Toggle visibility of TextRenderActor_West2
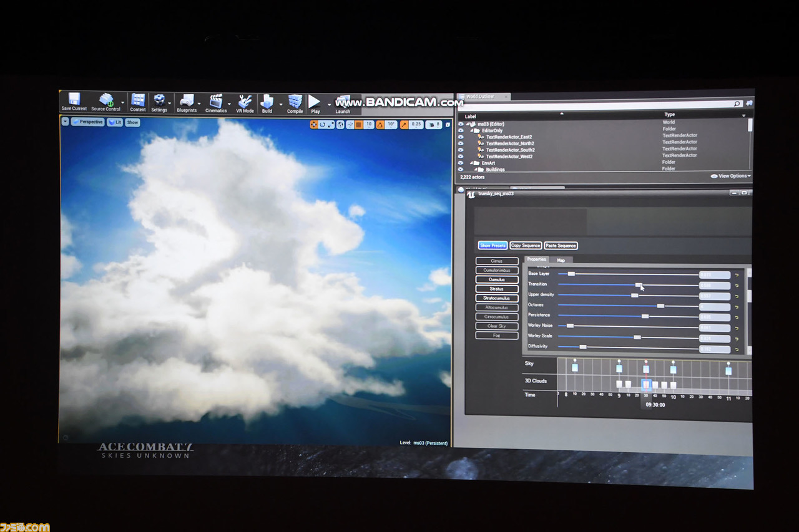The width and height of the screenshot is (799, 532). point(462,157)
